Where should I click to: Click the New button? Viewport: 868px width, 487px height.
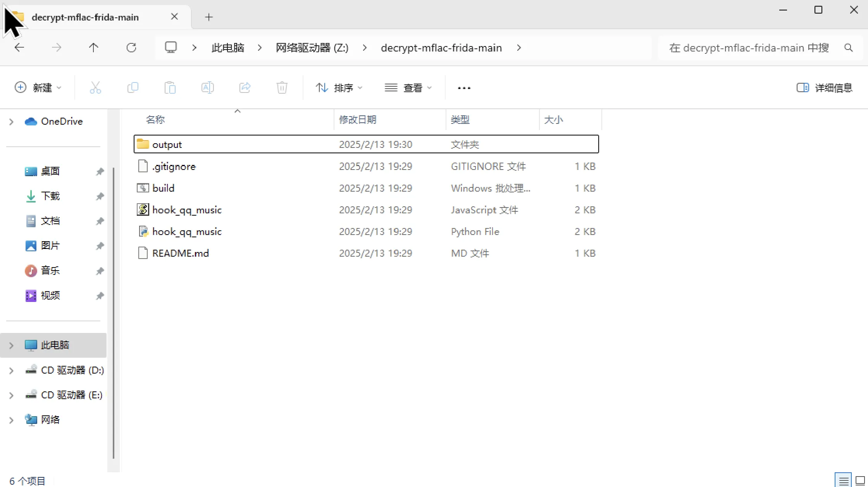tap(38, 88)
